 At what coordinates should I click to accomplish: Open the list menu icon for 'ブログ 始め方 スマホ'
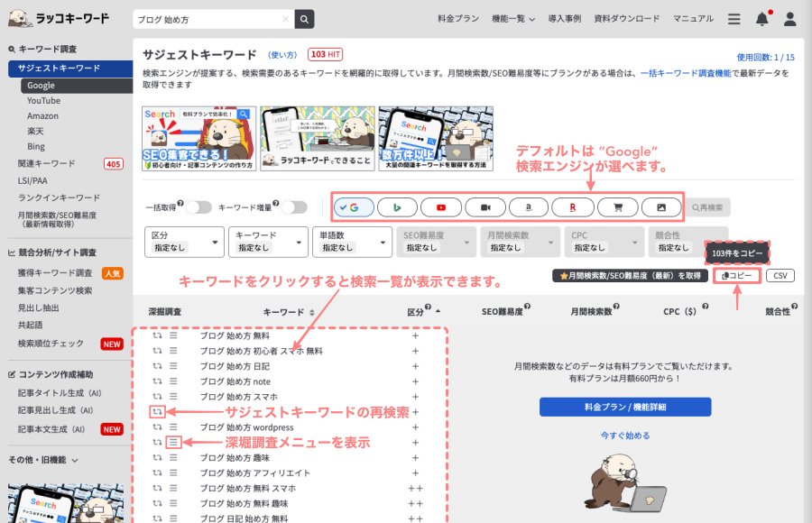click(x=173, y=397)
